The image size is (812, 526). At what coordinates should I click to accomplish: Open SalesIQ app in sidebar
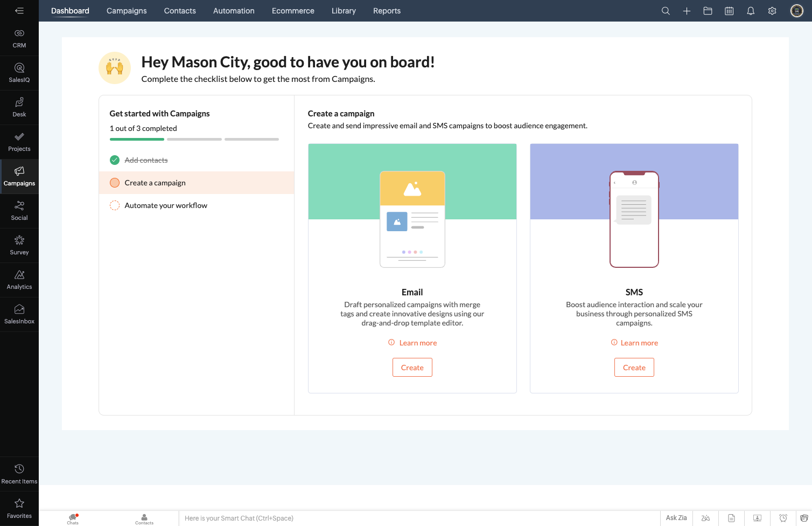[x=19, y=73]
